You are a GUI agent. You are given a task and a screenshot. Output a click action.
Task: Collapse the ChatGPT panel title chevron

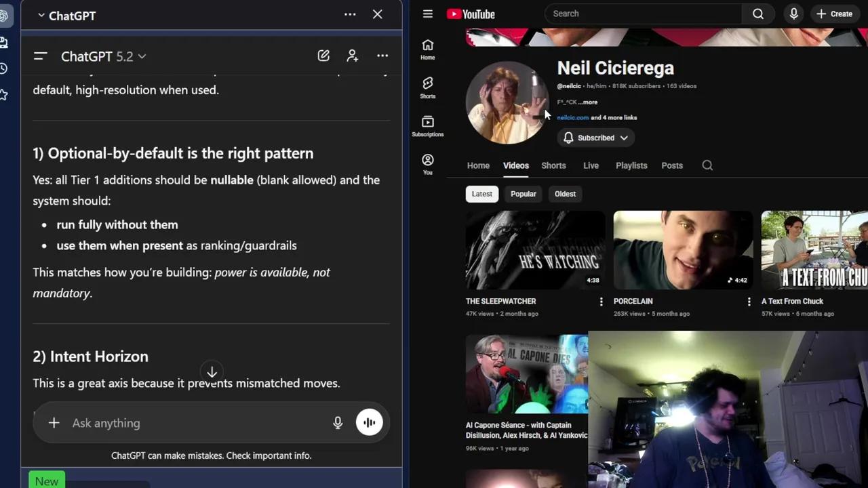tap(41, 15)
